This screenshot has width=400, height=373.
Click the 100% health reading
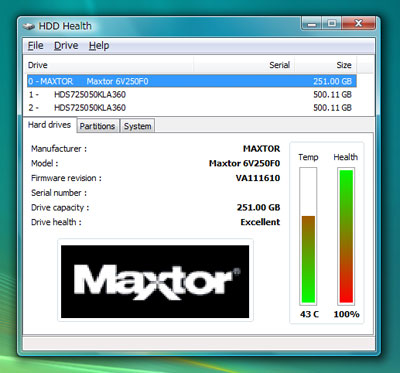click(x=346, y=314)
